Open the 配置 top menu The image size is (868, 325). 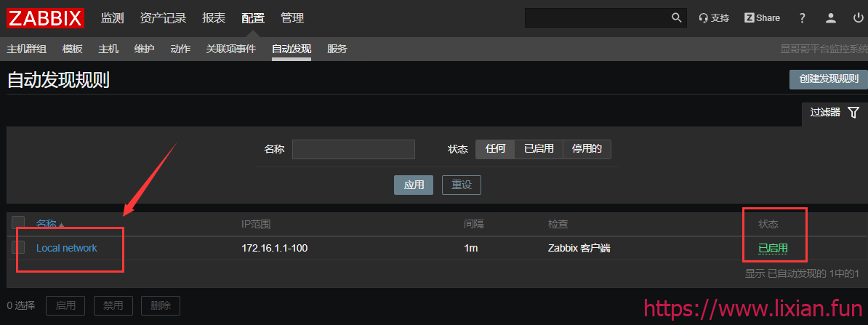click(x=253, y=17)
